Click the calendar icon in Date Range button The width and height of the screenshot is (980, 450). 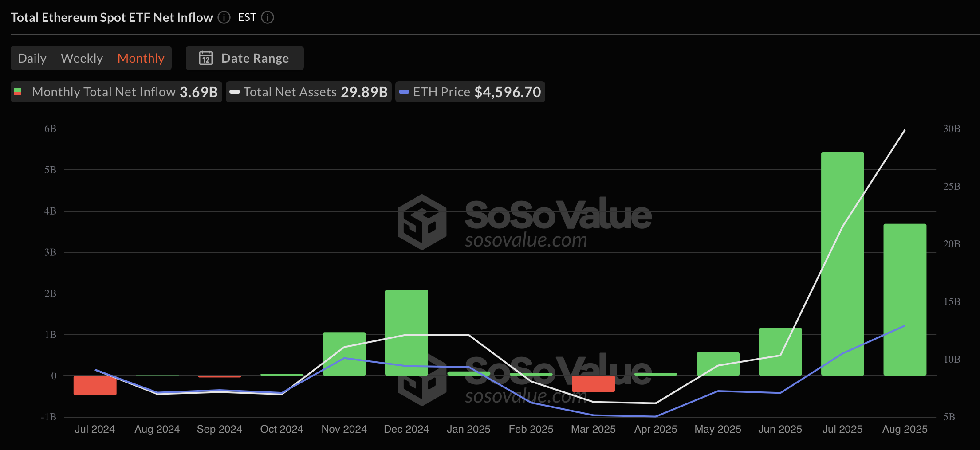tap(206, 58)
